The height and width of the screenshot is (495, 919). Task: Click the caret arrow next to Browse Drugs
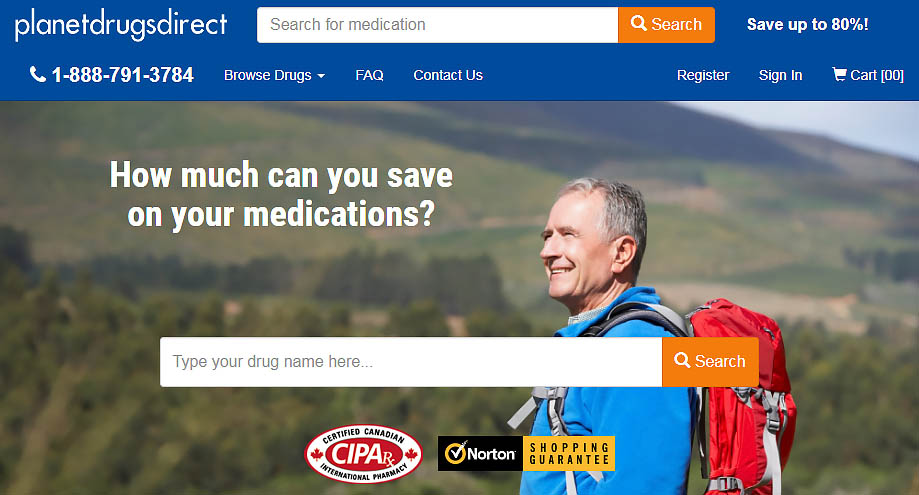pyautogui.click(x=321, y=76)
